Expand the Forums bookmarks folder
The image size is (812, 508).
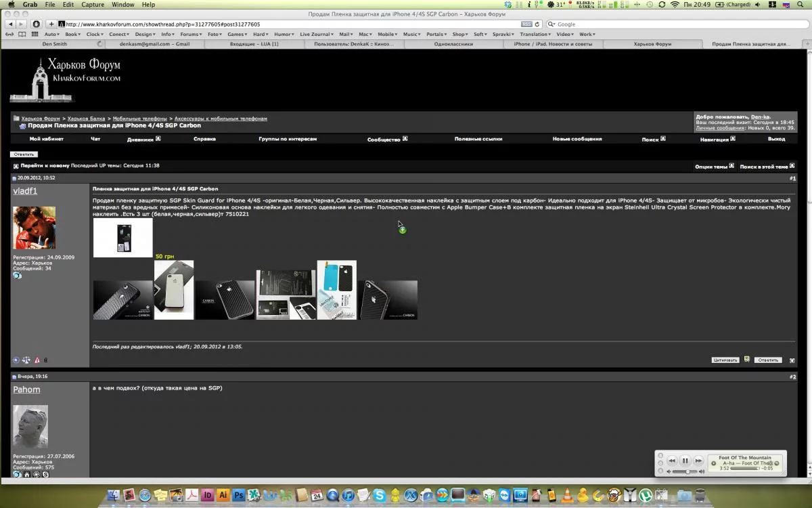tap(191, 34)
